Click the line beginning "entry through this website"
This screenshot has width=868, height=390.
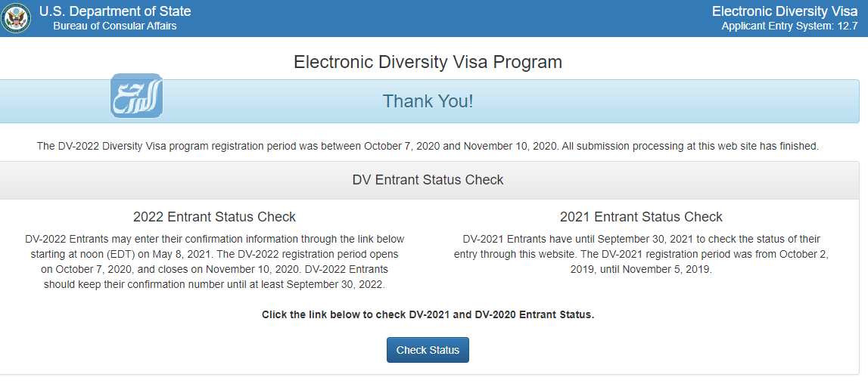[x=641, y=254]
